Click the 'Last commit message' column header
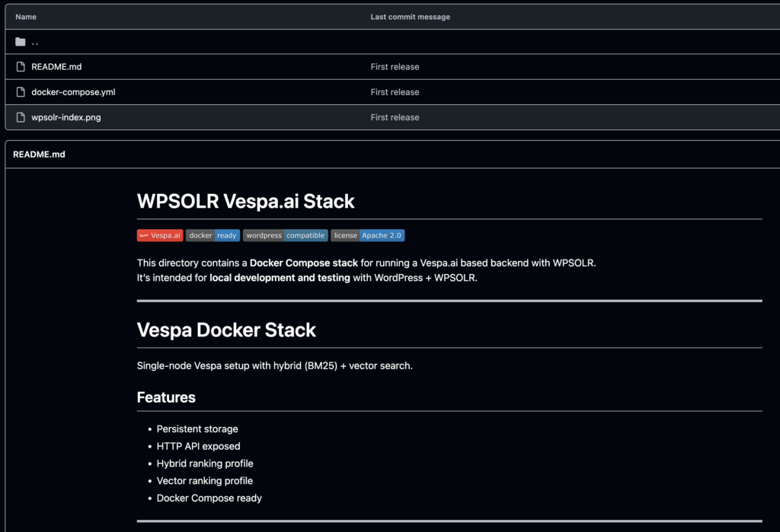This screenshot has width=780, height=532. pyautogui.click(x=410, y=17)
